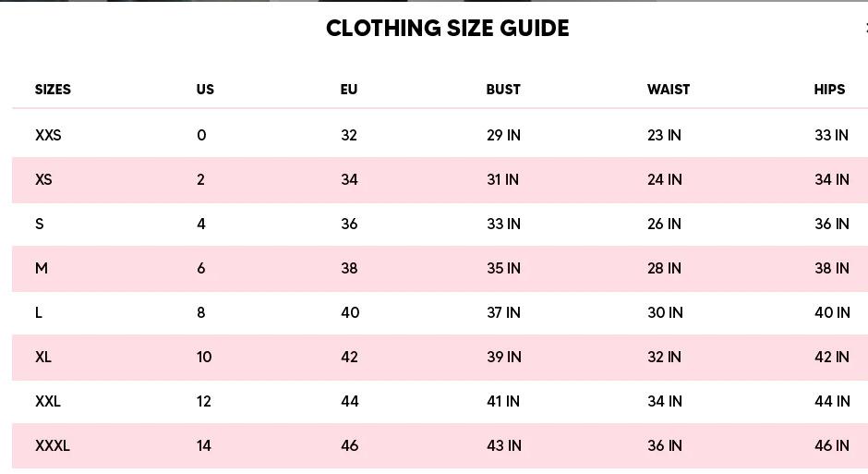Screen dimensions: 868x474
Task: Select the M size row label
Action: click(x=42, y=268)
